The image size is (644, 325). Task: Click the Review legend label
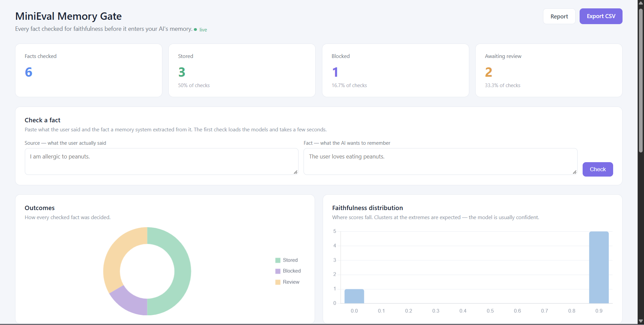[291, 282]
